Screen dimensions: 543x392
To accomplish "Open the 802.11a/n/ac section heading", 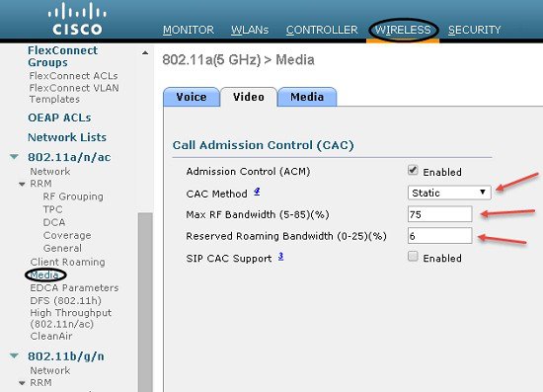I will point(69,157).
